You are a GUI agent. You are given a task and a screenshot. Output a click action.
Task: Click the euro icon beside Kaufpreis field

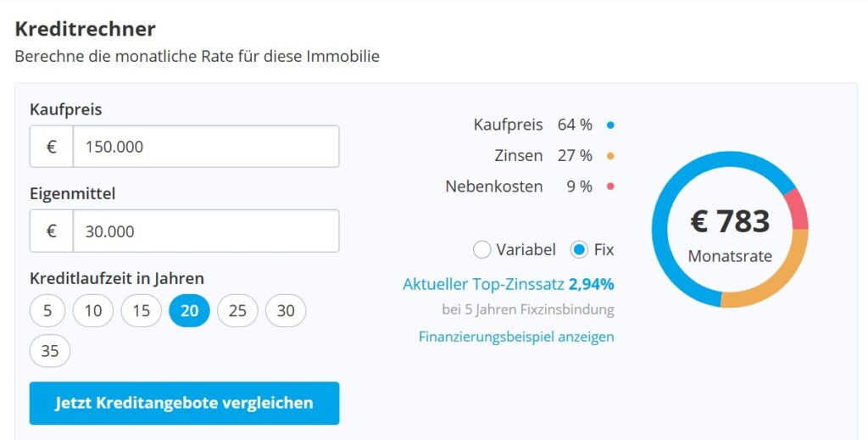point(52,147)
